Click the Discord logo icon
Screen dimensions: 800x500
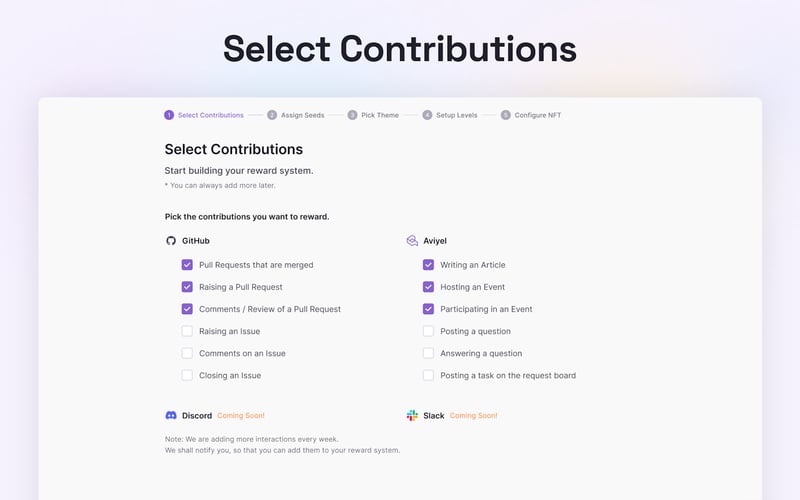(x=171, y=415)
